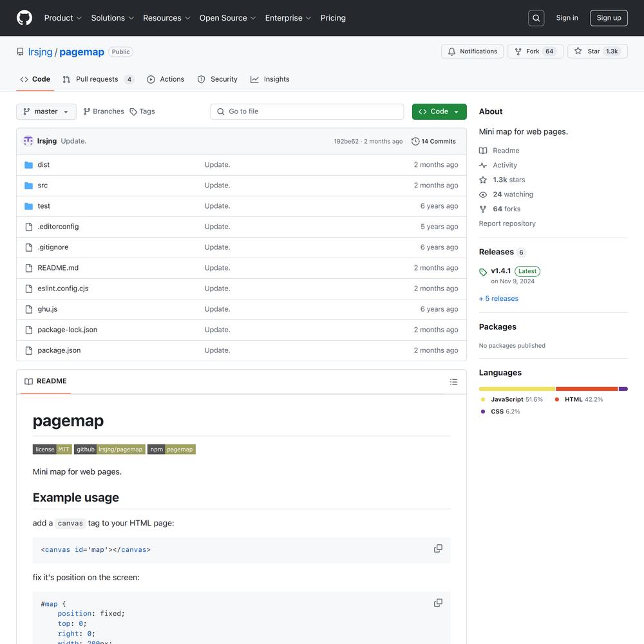This screenshot has height=644, width=644.
Task: Open the pagemap repository name link
Action: [x=82, y=52]
